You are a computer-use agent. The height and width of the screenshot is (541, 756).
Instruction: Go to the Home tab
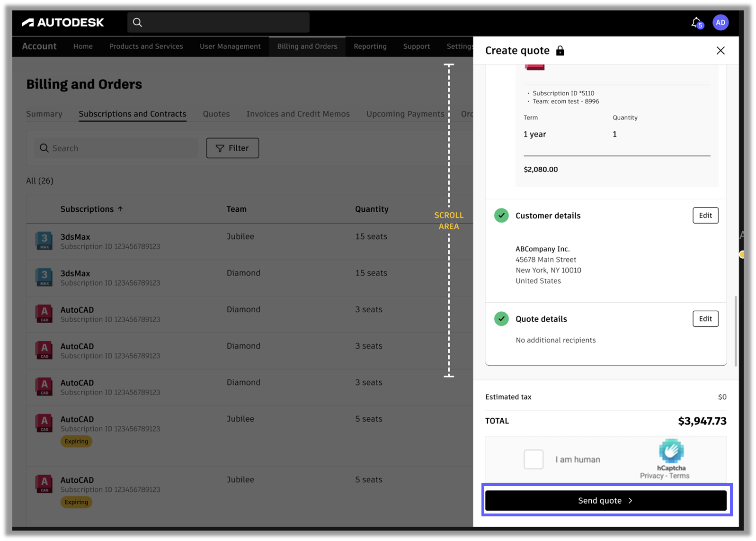point(83,46)
